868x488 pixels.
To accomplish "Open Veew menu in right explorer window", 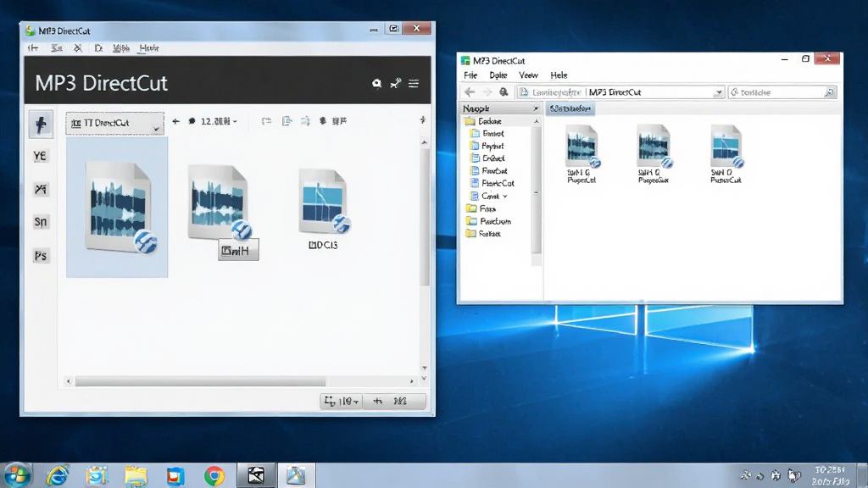I will coord(528,75).
